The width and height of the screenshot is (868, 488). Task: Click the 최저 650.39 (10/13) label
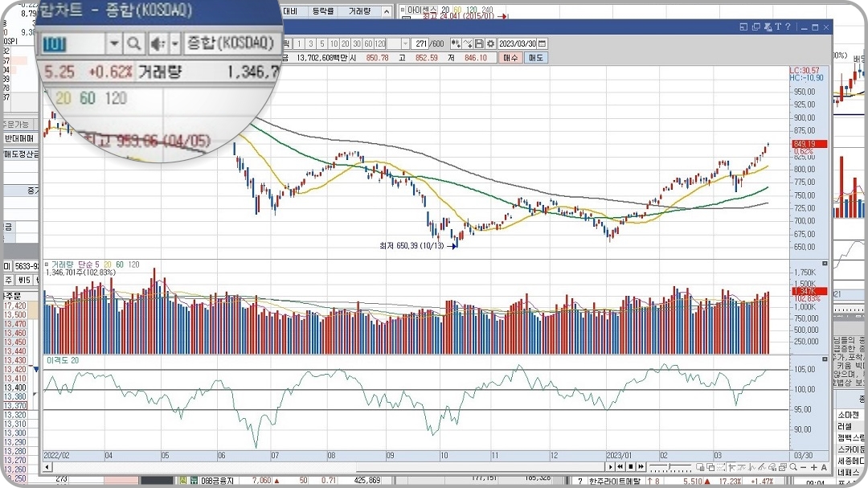click(x=411, y=245)
